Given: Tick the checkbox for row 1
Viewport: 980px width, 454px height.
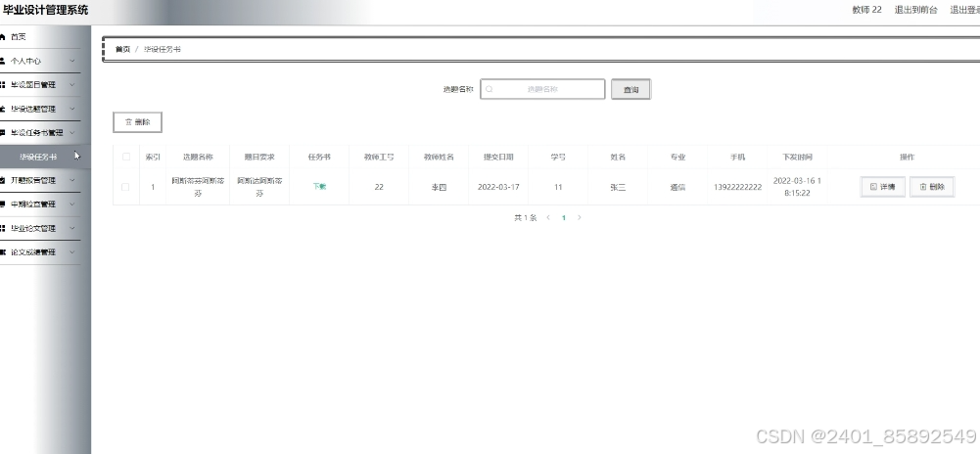Looking at the screenshot, I should coord(125,187).
